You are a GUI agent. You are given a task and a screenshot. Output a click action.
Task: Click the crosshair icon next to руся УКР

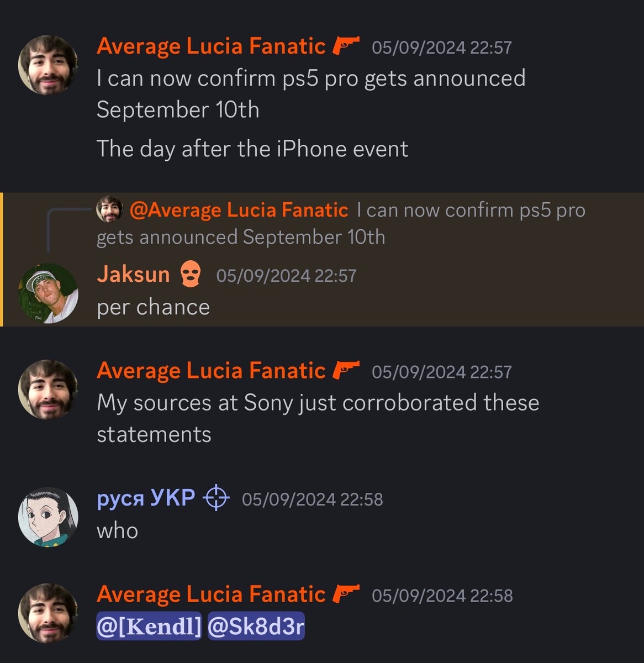pos(216,498)
